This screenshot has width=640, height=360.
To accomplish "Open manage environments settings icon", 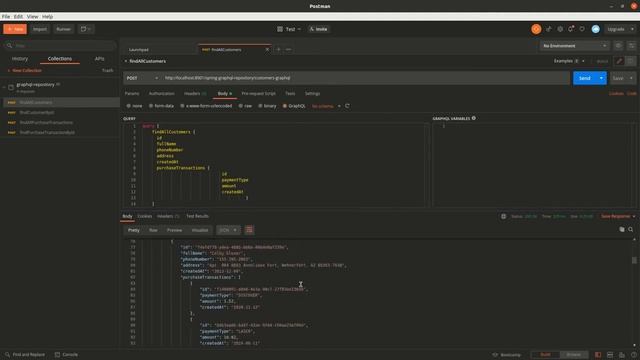I will point(631,46).
